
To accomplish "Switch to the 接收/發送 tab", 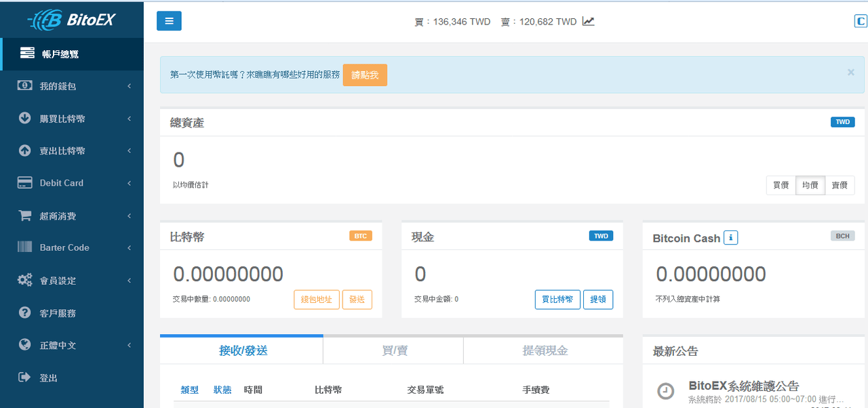I will click(x=243, y=350).
